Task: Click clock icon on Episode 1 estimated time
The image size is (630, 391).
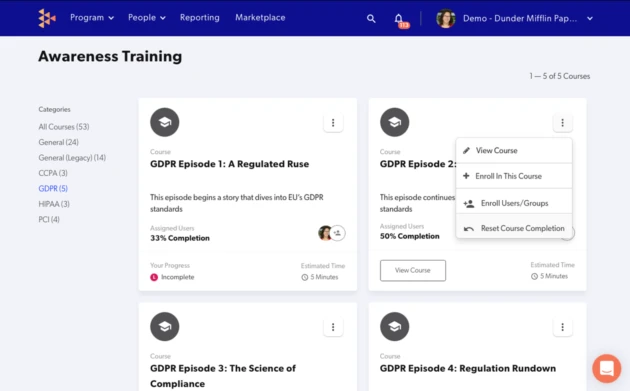Action: (305, 277)
